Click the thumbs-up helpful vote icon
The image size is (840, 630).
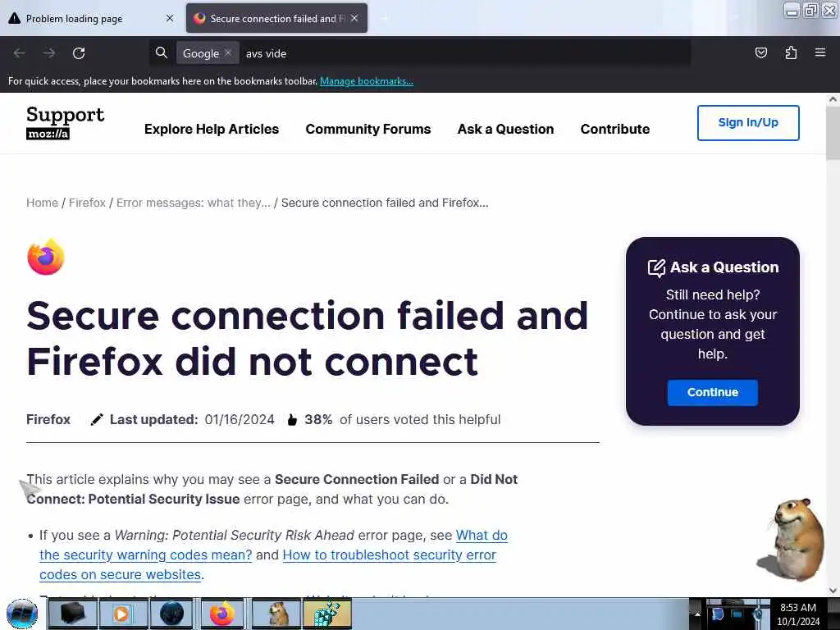292,419
